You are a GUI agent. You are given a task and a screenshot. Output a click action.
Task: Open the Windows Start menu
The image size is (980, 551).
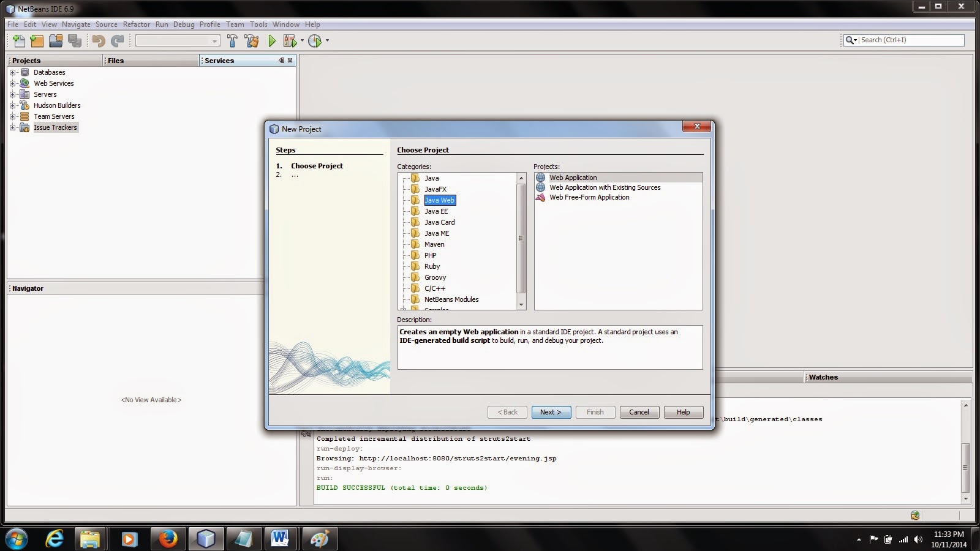[17, 539]
